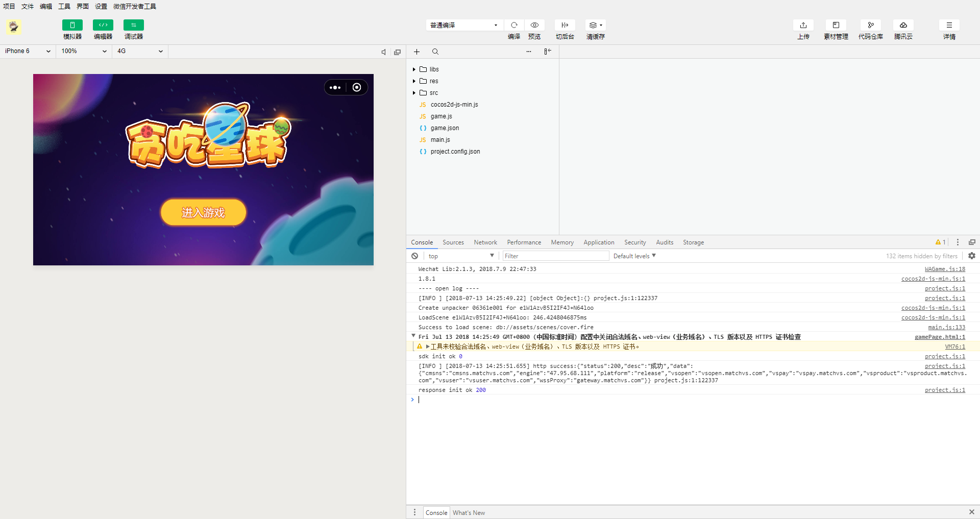Open the Tencent Cloud icon
The width and height of the screenshot is (980, 519).
coord(903,25)
